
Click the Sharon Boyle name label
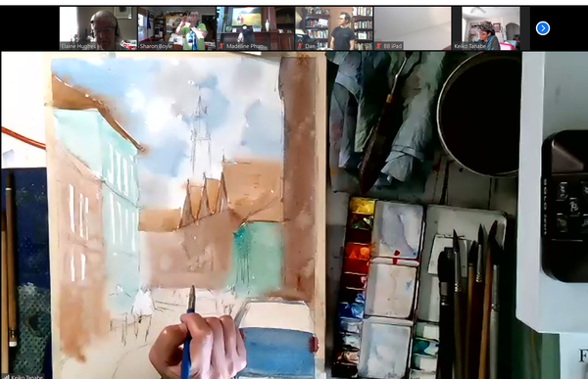[156, 46]
